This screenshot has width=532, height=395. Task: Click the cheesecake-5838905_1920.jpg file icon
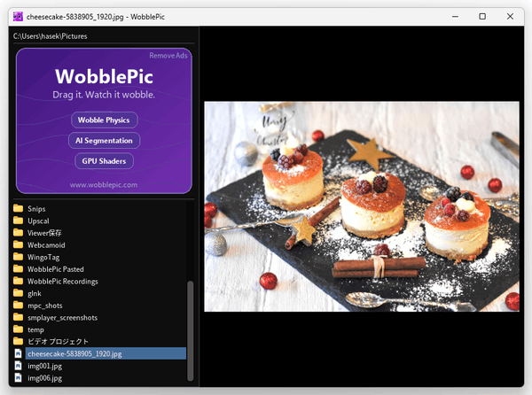coord(19,353)
